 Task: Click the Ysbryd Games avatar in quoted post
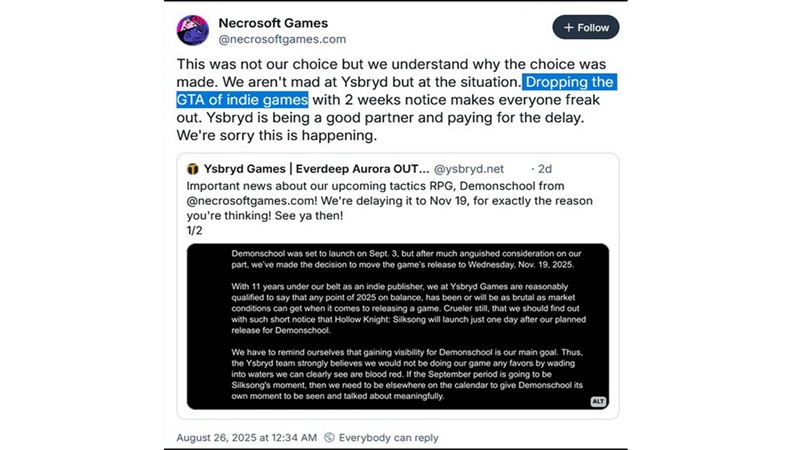[193, 169]
